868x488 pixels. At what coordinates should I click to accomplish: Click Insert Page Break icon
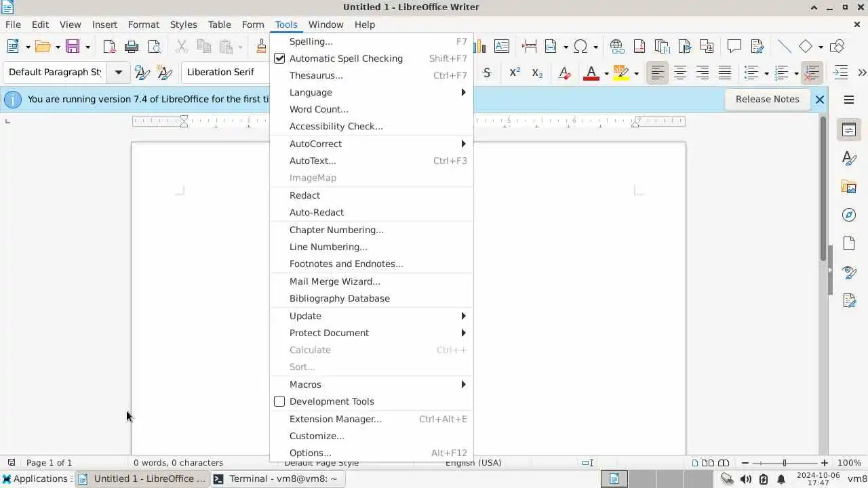pyautogui.click(x=530, y=46)
